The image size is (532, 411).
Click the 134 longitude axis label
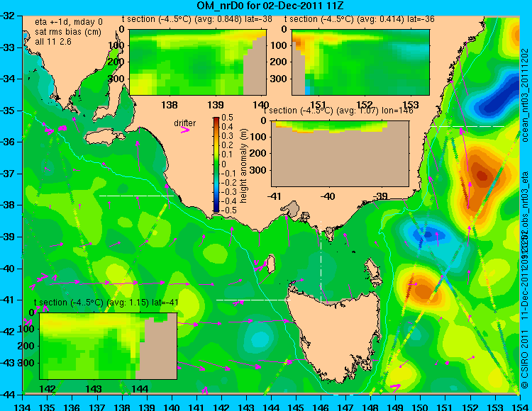(x=23, y=406)
